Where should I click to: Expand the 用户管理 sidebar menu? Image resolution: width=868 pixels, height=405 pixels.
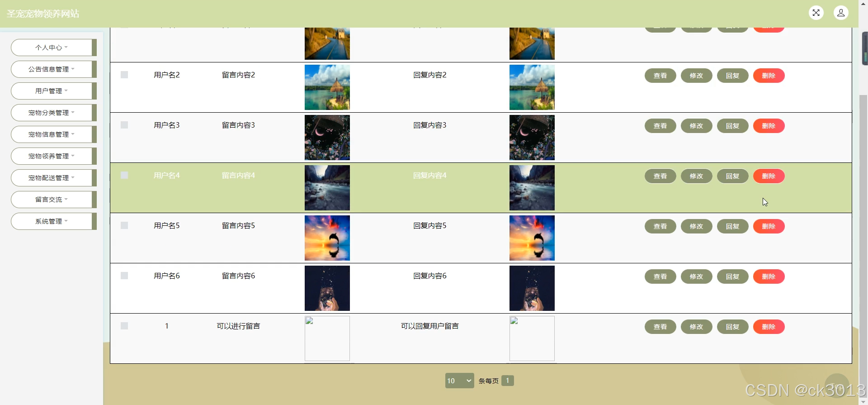pos(53,91)
